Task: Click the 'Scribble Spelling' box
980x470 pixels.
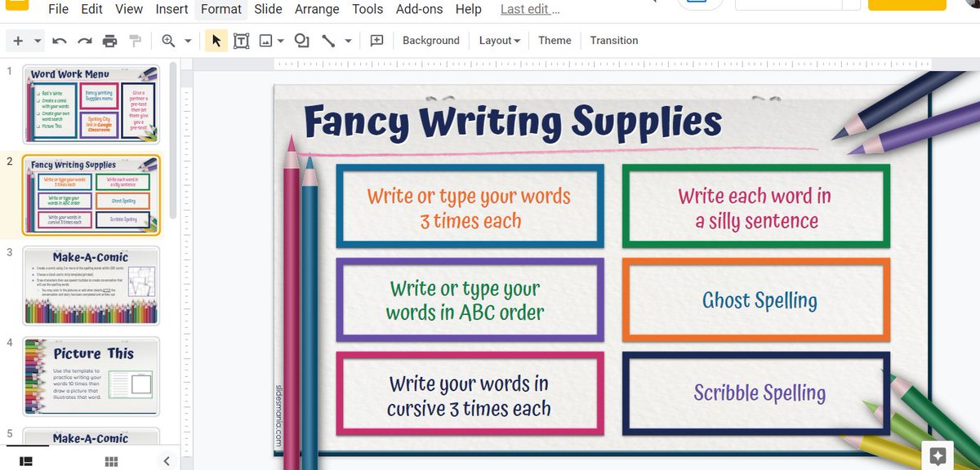Action: [756, 394]
